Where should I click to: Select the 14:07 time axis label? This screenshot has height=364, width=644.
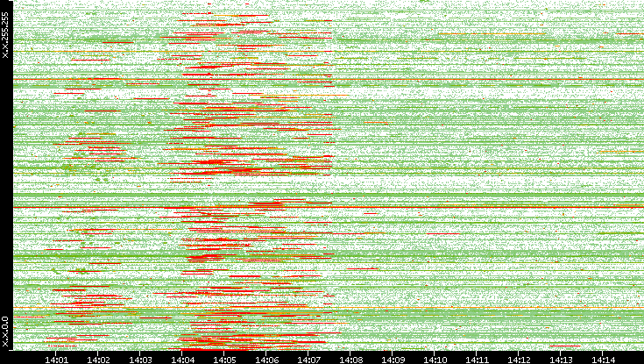tap(308, 360)
